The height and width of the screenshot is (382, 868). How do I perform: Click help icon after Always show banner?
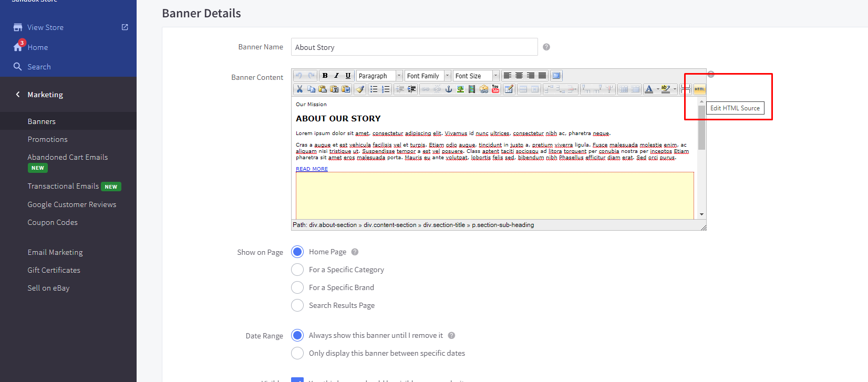click(x=451, y=335)
